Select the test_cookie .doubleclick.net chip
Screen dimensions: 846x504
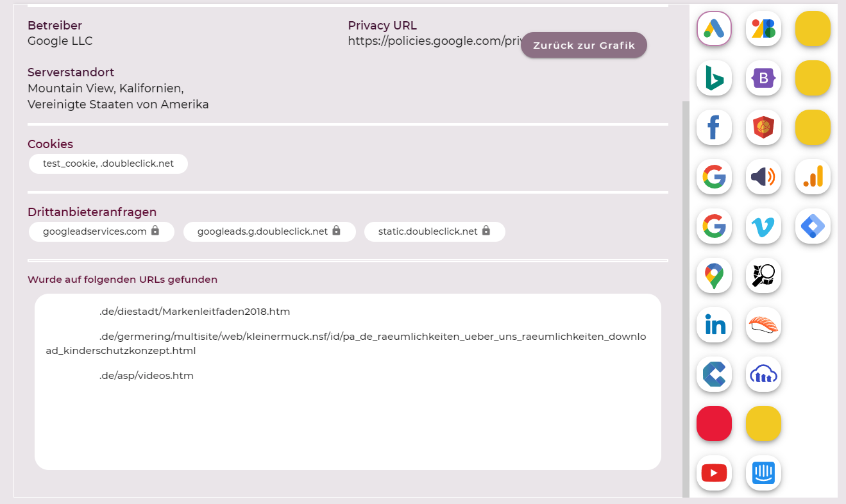[108, 164]
